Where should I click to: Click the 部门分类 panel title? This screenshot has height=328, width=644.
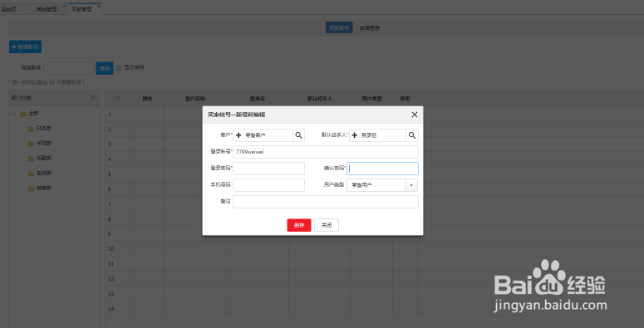click(21, 98)
